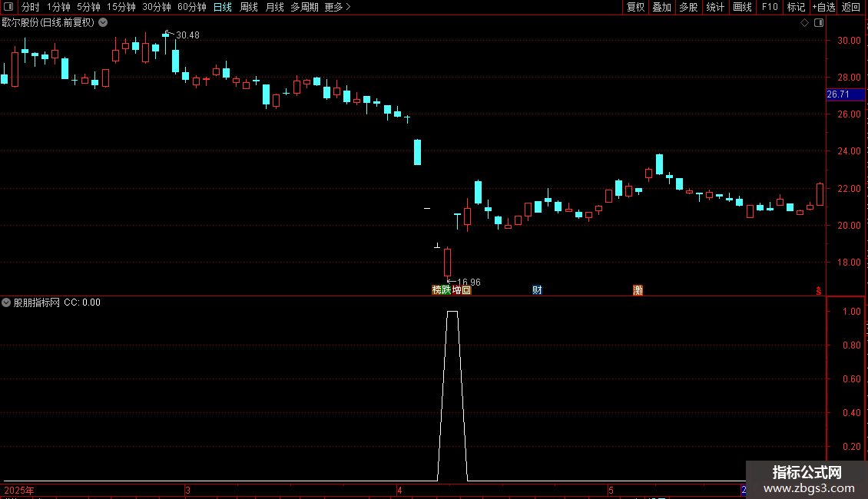The width and height of the screenshot is (868, 499).
Task: Click the 30.00 price axis label
Action: click(849, 41)
